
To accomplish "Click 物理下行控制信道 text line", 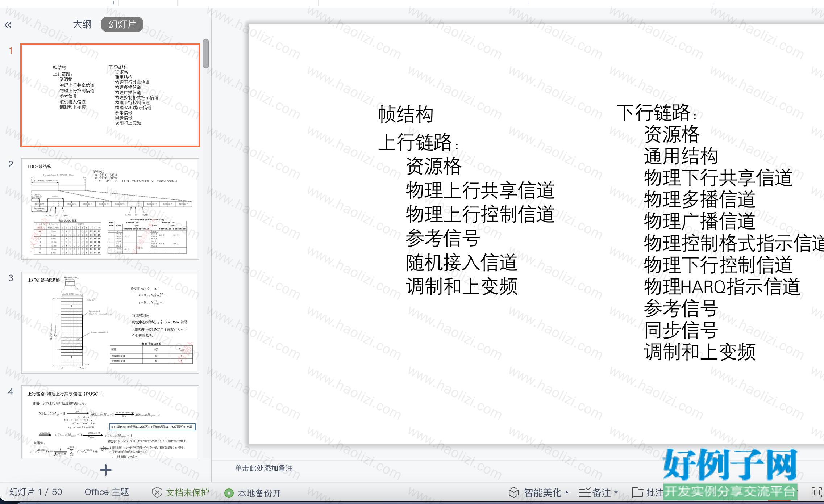I will click(x=718, y=265).
